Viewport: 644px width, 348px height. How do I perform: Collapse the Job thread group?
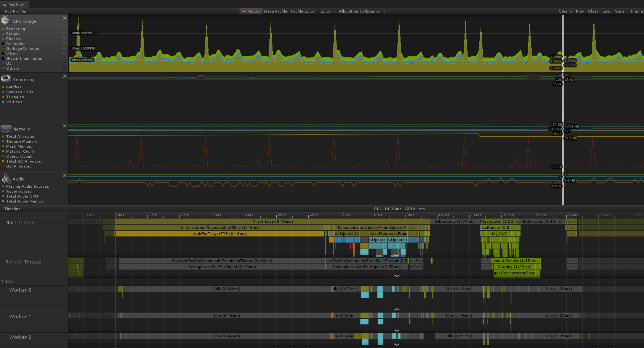coord(3,281)
